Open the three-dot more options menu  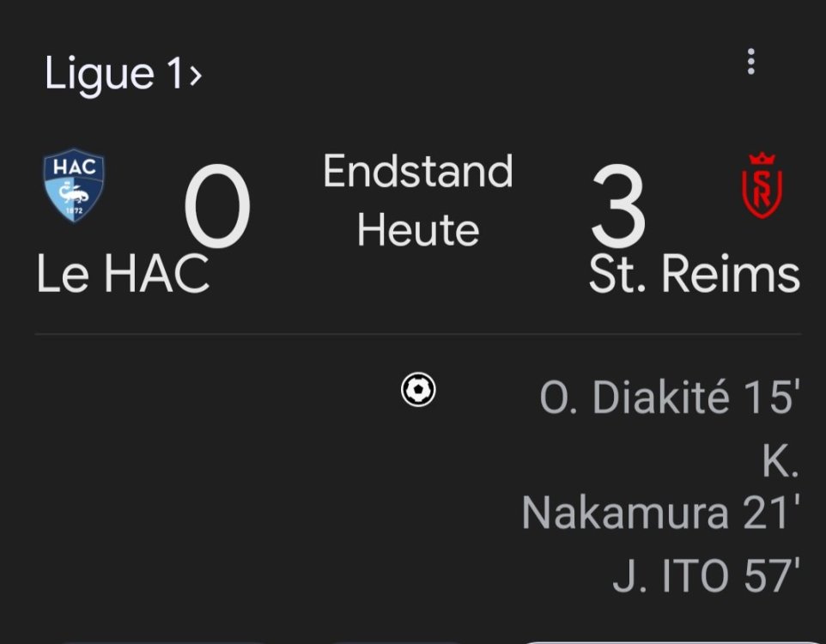pos(751,62)
